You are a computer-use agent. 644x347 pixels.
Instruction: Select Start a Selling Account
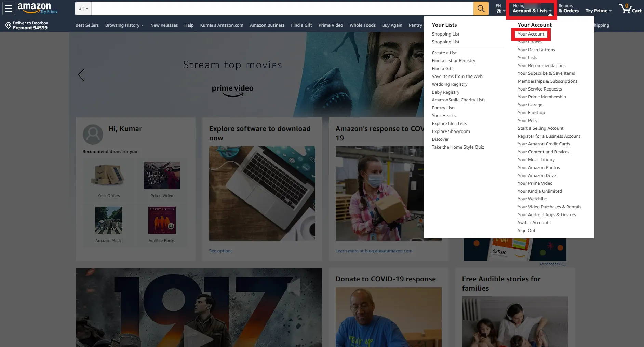(540, 128)
